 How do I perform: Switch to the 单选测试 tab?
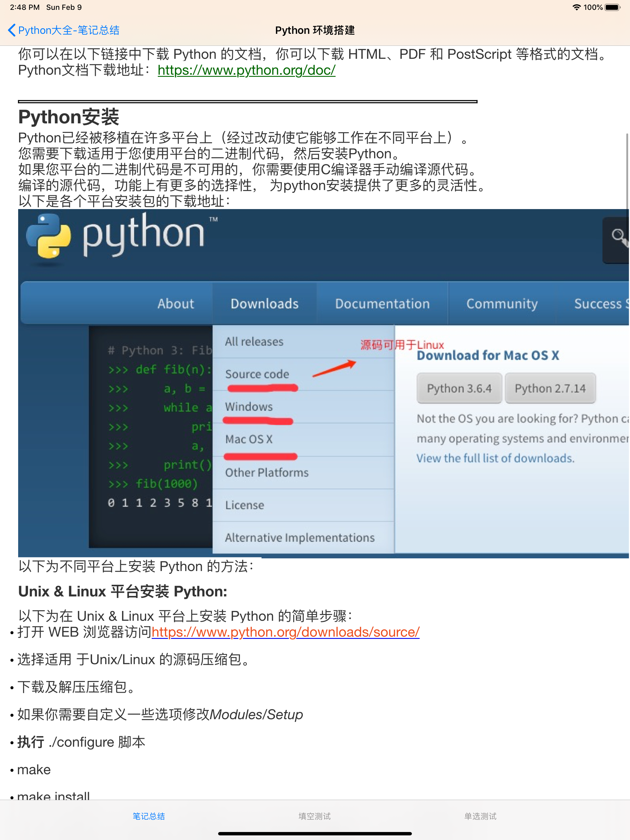(480, 816)
